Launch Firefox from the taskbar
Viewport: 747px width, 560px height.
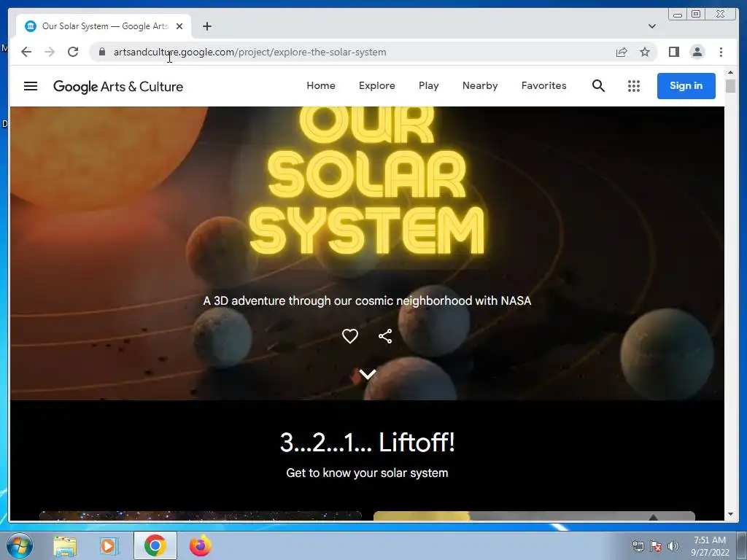(x=201, y=545)
